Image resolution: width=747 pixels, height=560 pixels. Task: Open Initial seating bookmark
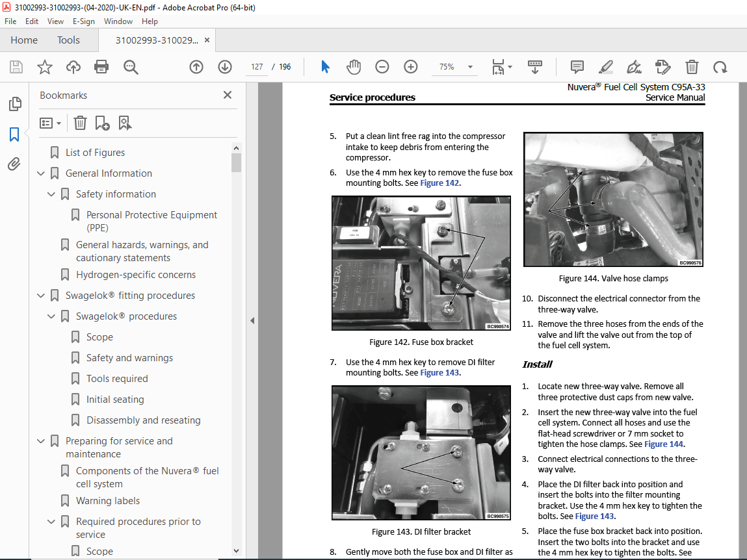pyautogui.click(x=115, y=400)
